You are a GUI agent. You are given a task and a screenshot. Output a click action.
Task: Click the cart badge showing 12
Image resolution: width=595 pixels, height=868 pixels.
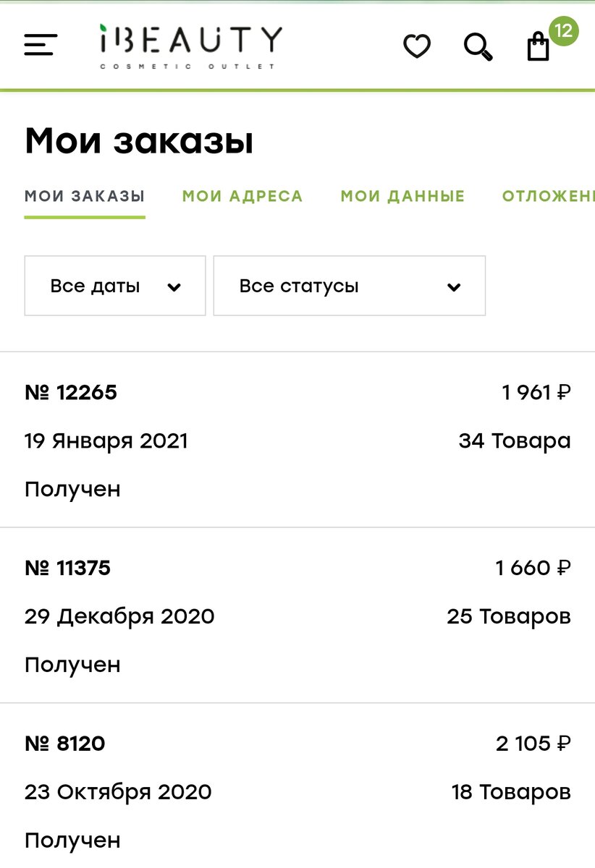564,31
